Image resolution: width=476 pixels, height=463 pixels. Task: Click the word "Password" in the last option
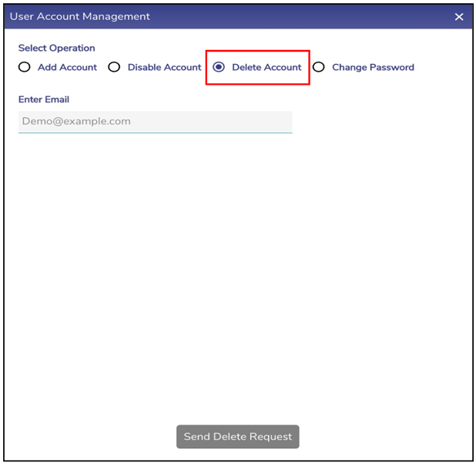tap(391, 67)
